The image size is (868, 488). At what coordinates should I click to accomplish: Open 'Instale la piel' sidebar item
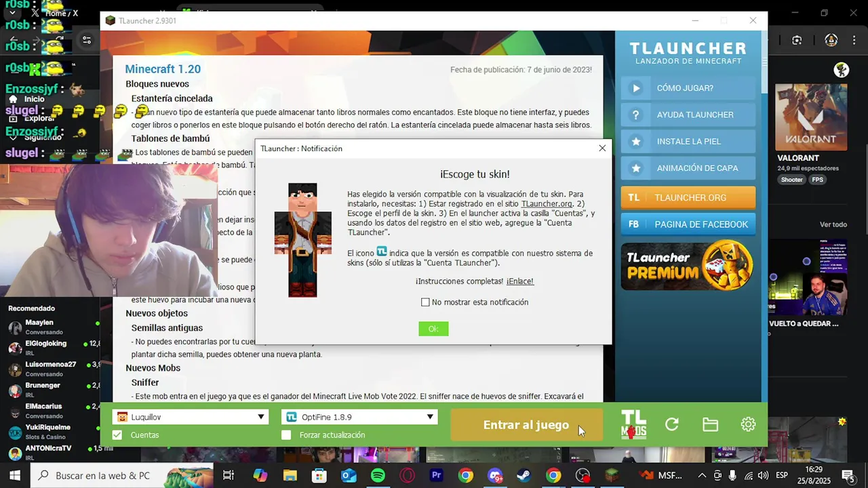point(688,142)
